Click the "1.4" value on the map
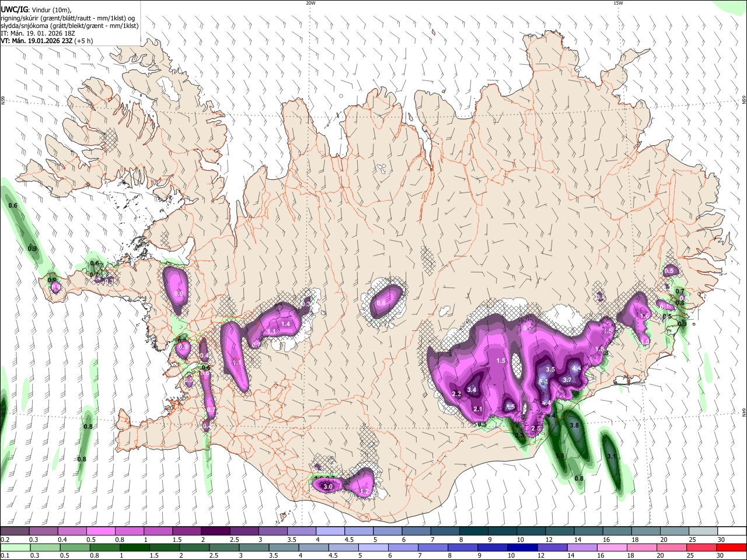The image size is (747, 560). 286,324
